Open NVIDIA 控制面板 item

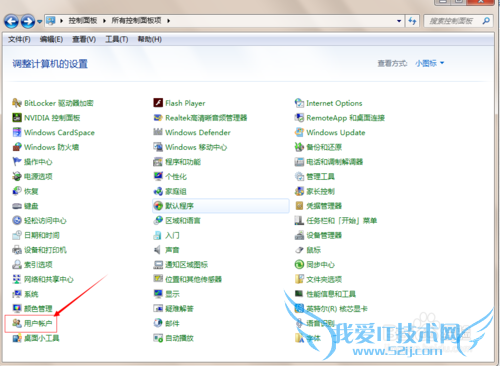(46, 118)
